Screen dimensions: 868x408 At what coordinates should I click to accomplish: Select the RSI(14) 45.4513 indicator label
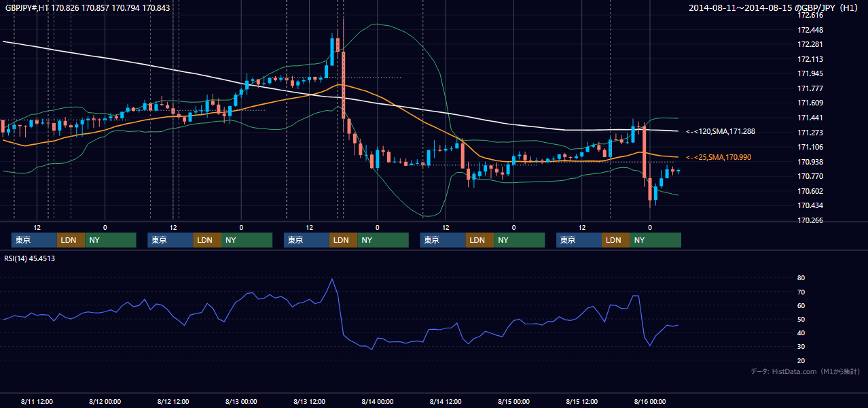[30, 258]
